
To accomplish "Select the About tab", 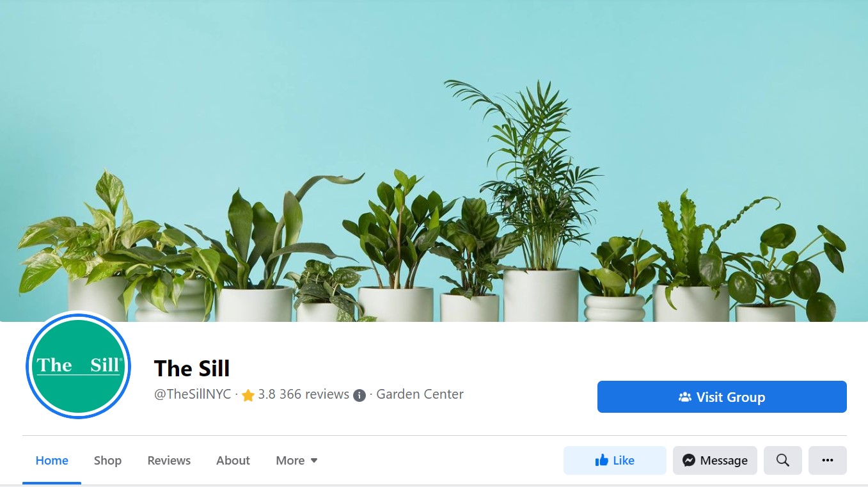I will pos(233,460).
